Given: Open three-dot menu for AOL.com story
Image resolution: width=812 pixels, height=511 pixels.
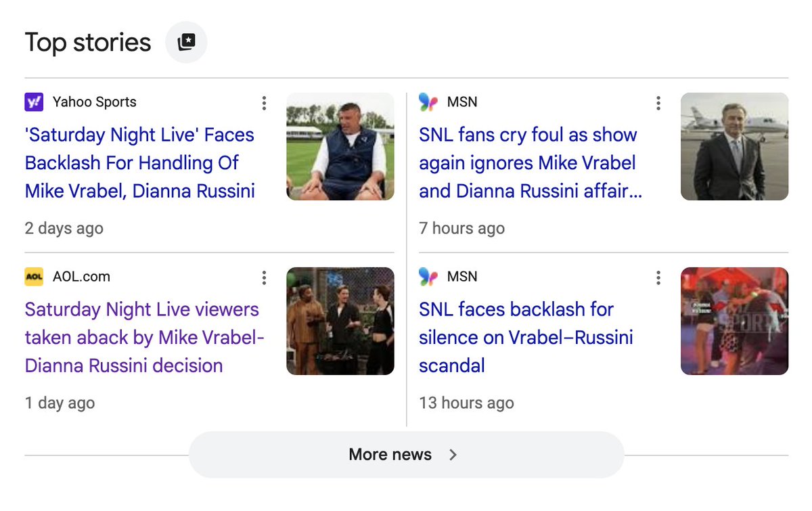Looking at the screenshot, I should (x=264, y=277).
